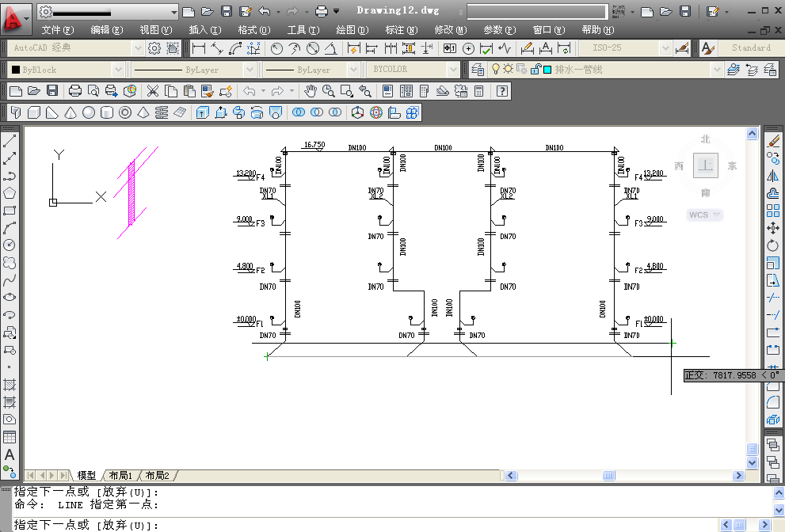Open the 绘图(D) menu
785x532 pixels.
352,30
